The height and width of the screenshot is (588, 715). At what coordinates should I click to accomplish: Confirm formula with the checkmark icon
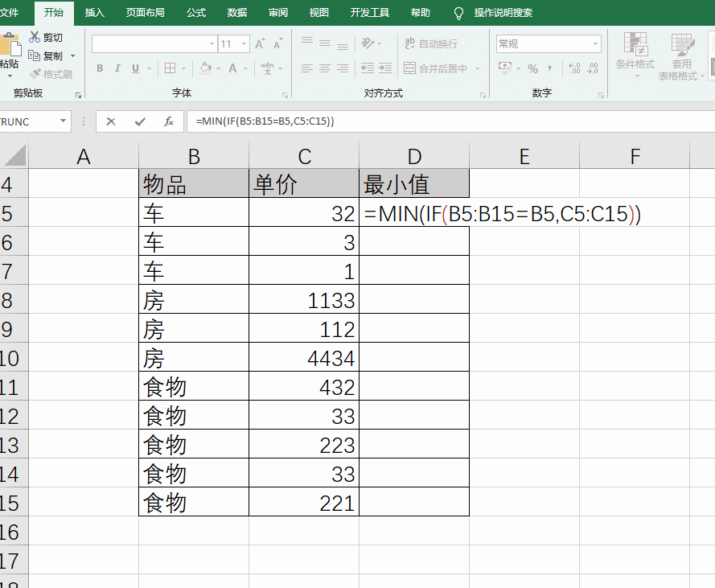(x=140, y=121)
